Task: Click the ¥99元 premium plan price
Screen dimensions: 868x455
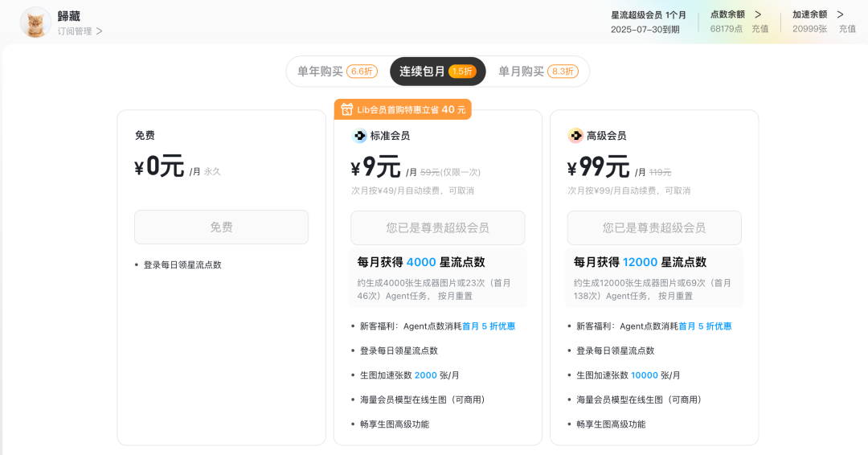Action: (599, 166)
